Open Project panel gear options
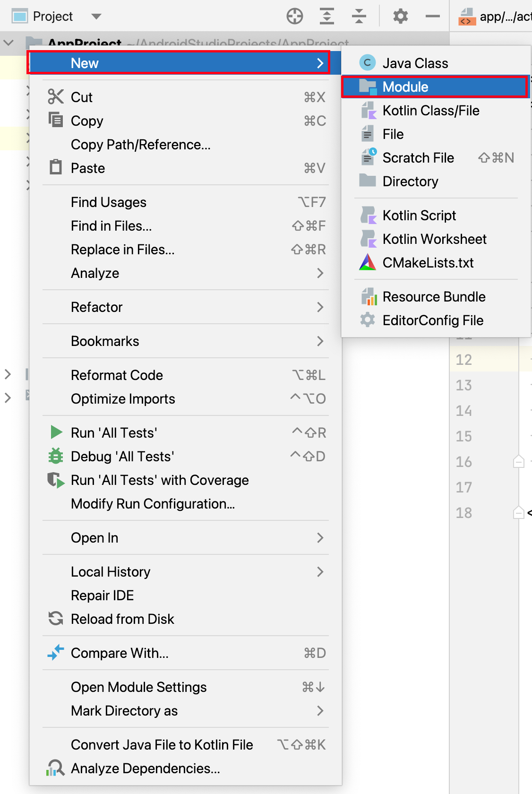This screenshot has height=794, width=532. pyautogui.click(x=401, y=17)
